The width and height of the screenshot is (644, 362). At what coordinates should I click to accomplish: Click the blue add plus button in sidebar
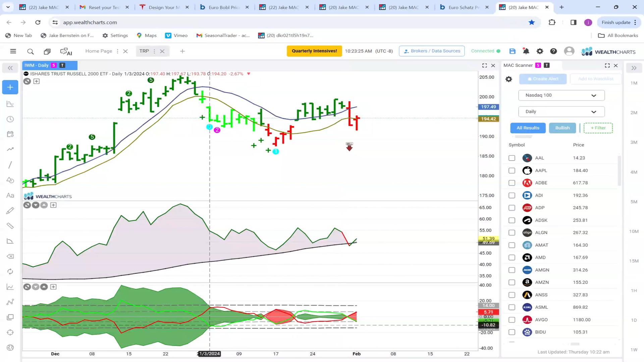point(10,87)
